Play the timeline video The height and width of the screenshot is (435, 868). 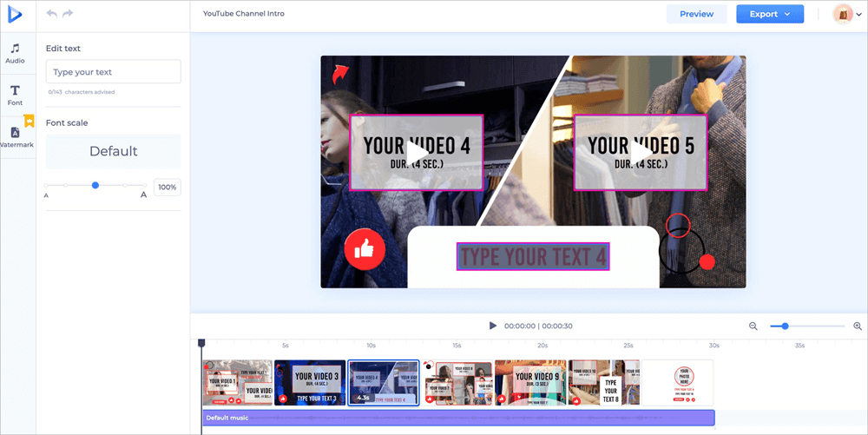pyautogui.click(x=493, y=326)
